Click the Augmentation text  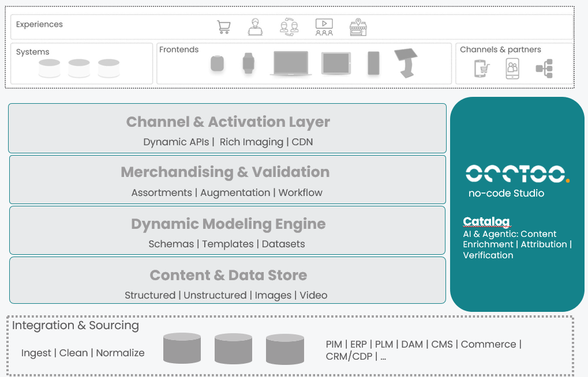click(235, 193)
